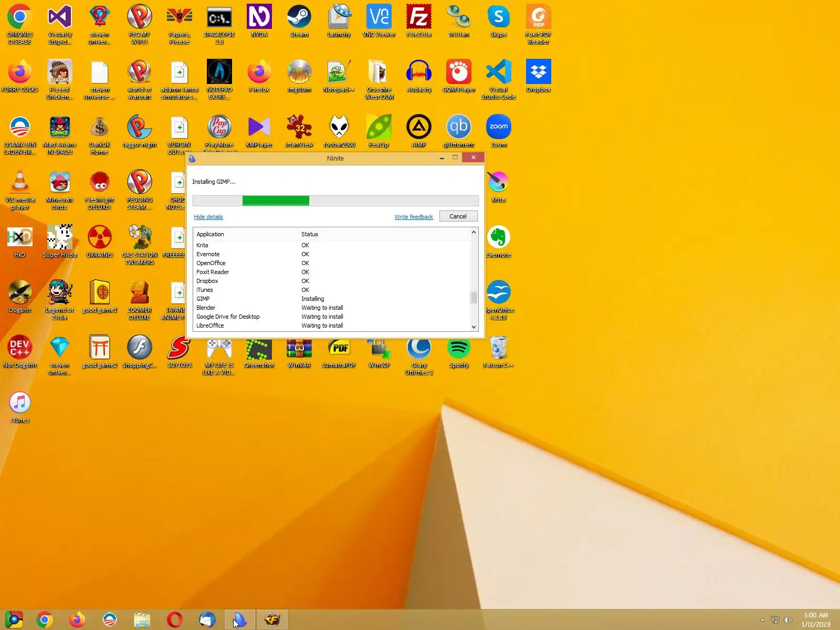This screenshot has width=840, height=630.
Task: Click the Ninite list scroll-up arrow
Action: [x=474, y=232]
